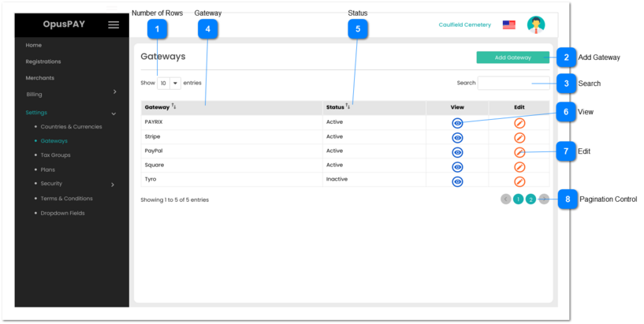Screen dimensions: 644x324
Task: View PAYRIX gateway using eye icon
Action: click(457, 123)
